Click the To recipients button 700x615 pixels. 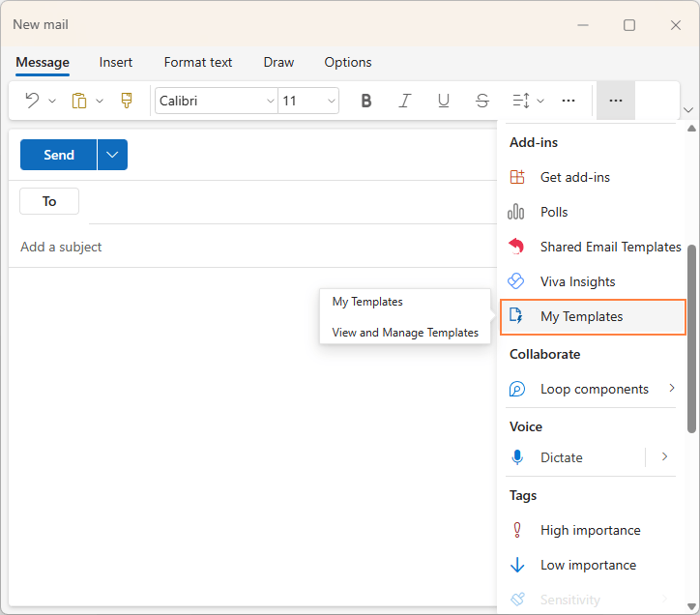[49, 201]
